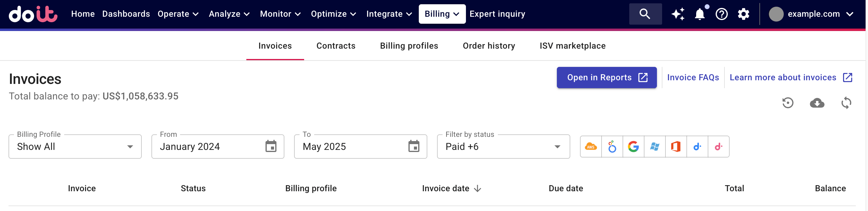Viewport: 868px width, 211px height.
Task: Open the help question mark icon
Action: [x=722, y=14]
